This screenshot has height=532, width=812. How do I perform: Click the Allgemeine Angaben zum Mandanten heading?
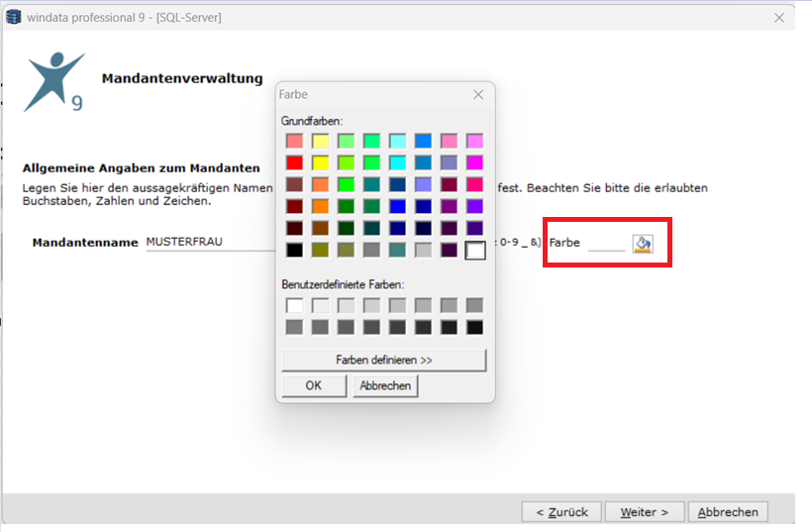[x=141, y=167]
